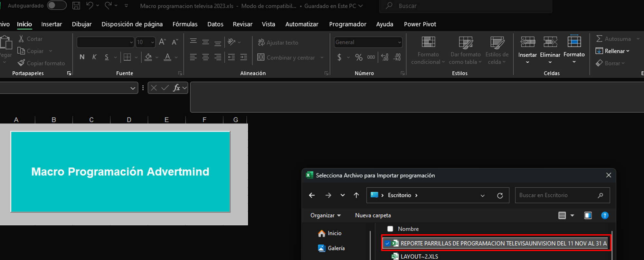Image resolution: width=644 pixels, height=260 pixels.
Task: Align text to the right
Action: point(218,57)
